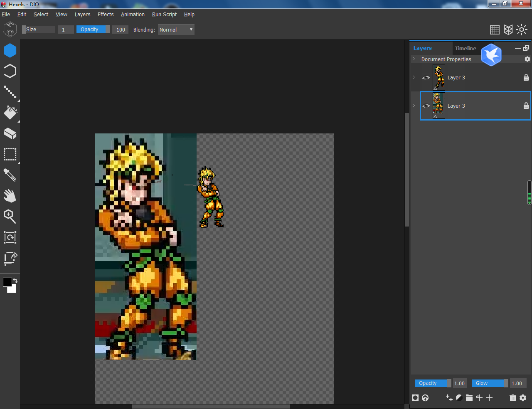Click the floating bird hexagon badge

tap(491, 55)
